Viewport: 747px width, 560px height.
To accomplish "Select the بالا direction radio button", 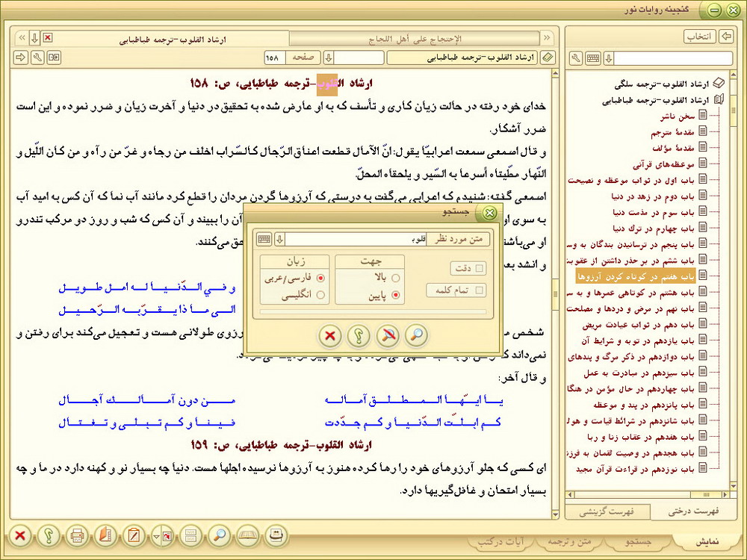I will pyautogui.click(x=395, y=278).
